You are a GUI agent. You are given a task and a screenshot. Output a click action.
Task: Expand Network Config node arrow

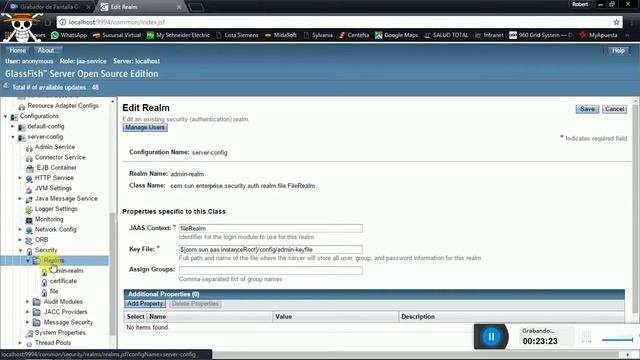point(20,229)
